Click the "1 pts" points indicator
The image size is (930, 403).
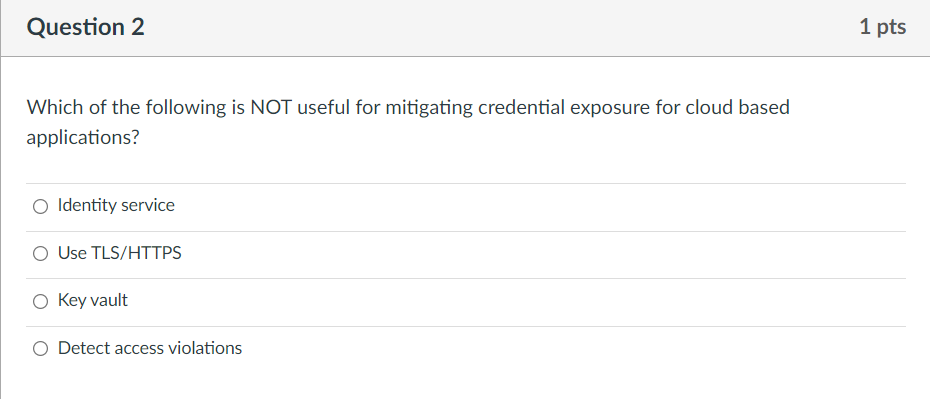click(883, 27)
